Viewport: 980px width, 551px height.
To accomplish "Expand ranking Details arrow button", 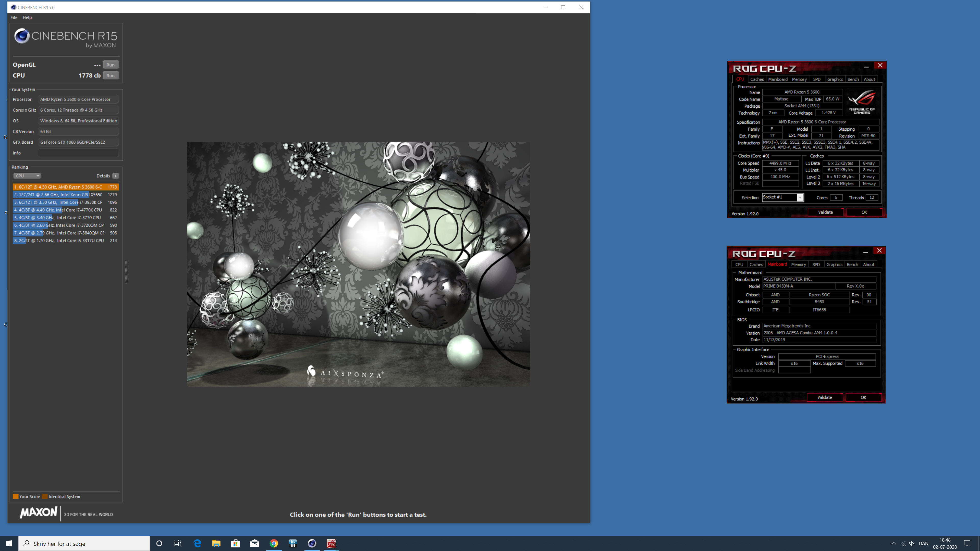I will click(116, 176).
